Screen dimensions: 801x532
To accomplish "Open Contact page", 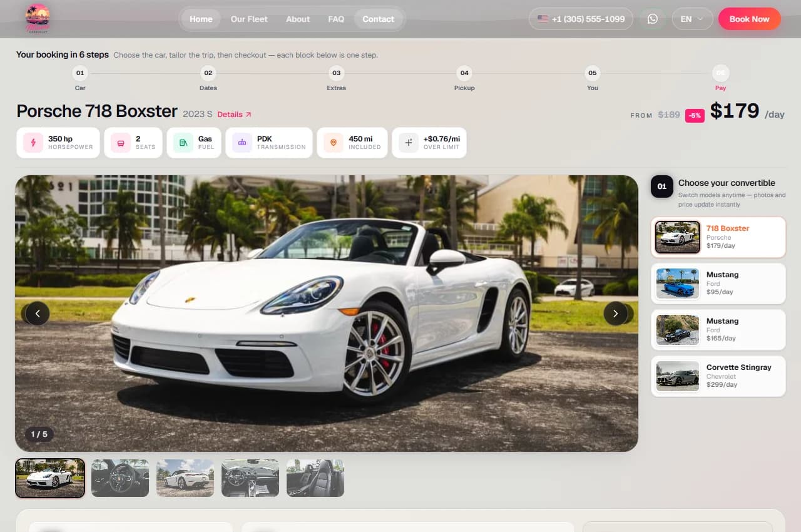I will click(379, 19).
